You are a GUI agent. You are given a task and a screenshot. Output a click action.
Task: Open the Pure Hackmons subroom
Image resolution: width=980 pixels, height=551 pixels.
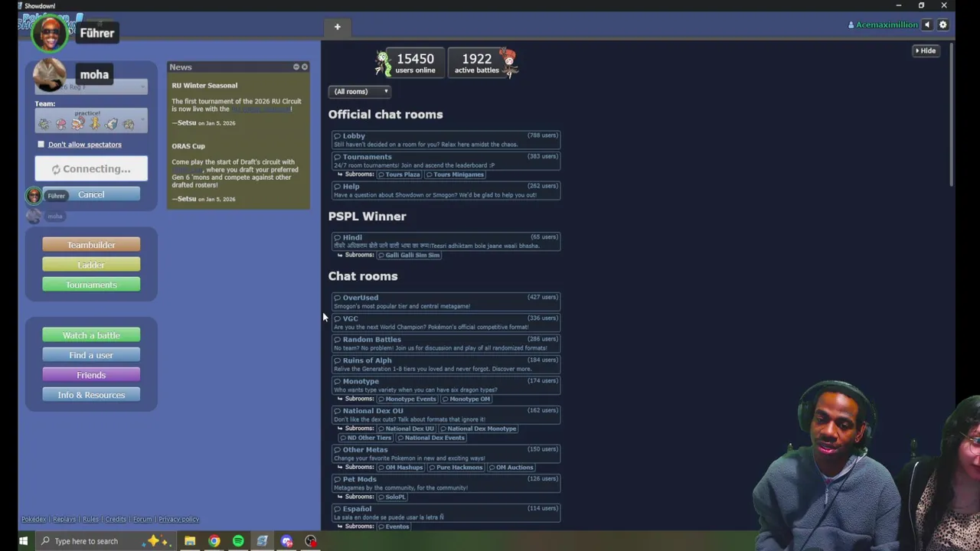point(456,467)
